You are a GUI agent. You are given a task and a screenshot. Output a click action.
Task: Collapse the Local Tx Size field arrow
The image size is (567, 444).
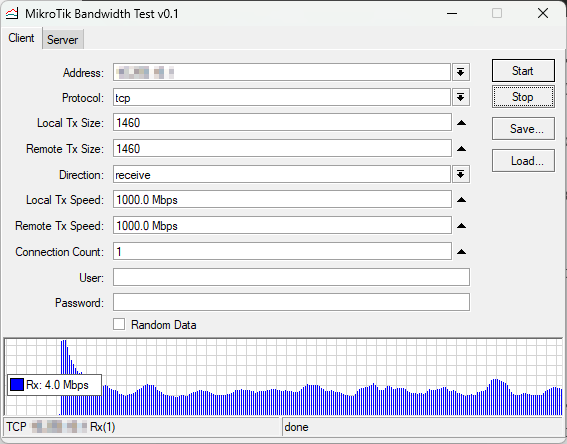pyautogui.click(x=461, y=123)
